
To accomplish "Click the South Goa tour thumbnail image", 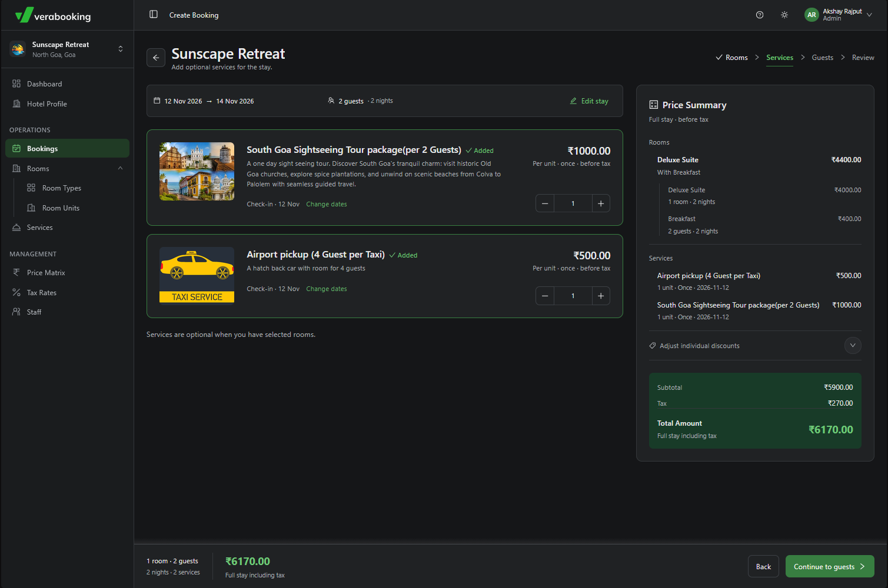I will pos(197,171).
